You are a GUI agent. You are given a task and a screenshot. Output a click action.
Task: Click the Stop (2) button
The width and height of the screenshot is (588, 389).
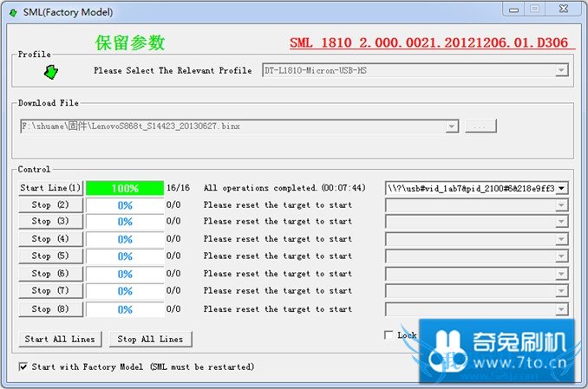50,205
